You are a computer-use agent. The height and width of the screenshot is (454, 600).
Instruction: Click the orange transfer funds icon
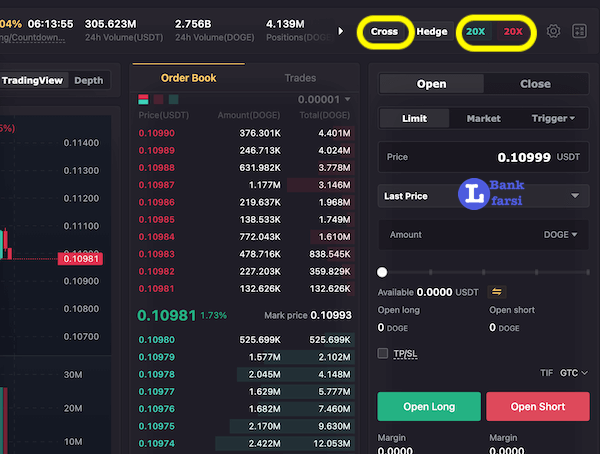496,292
